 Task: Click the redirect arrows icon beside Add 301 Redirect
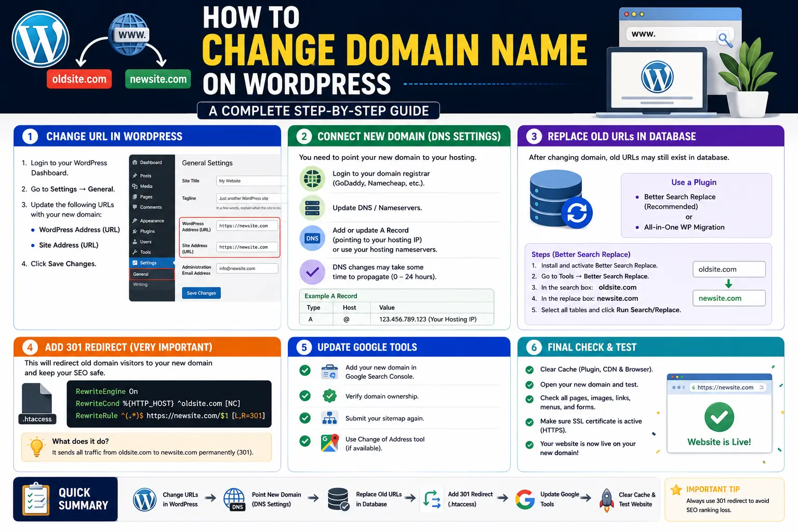[432, 499]
